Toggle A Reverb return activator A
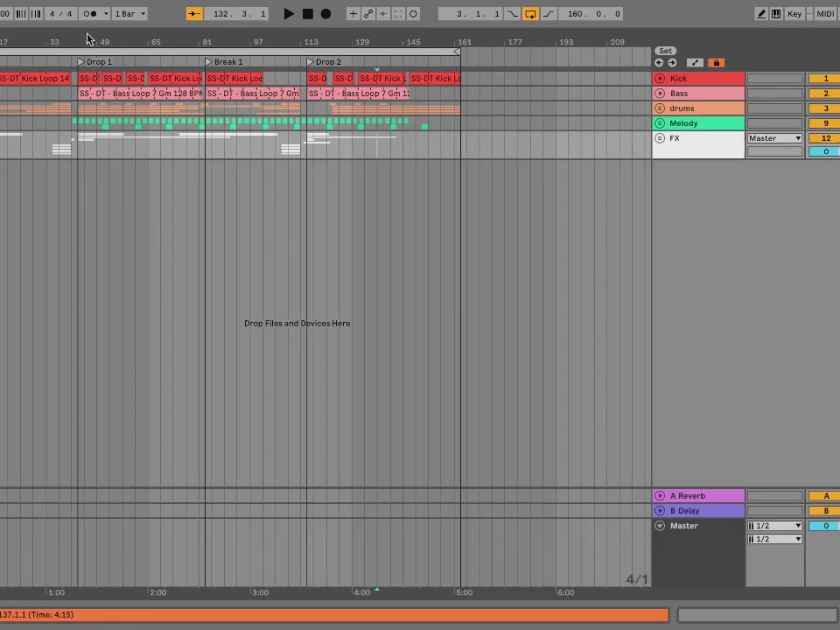 [x=825, y=496]
